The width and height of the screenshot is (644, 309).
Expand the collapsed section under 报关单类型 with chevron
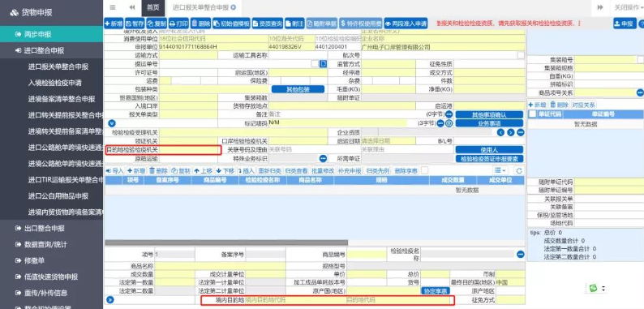point(112,123)
